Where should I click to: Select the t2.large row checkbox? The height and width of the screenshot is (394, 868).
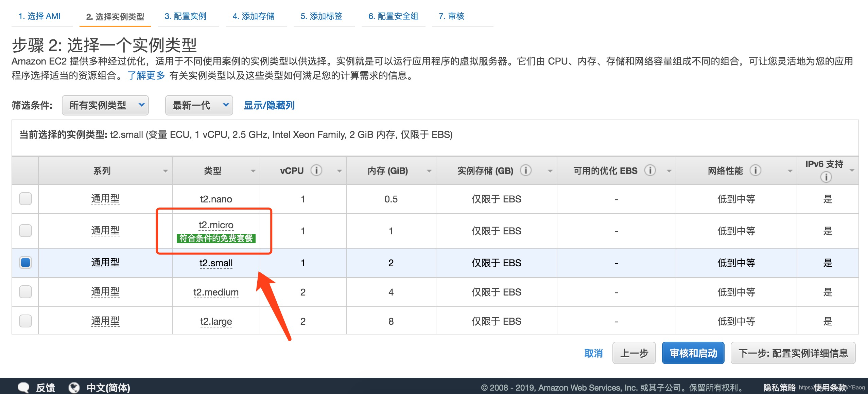[x=25, y=321]
